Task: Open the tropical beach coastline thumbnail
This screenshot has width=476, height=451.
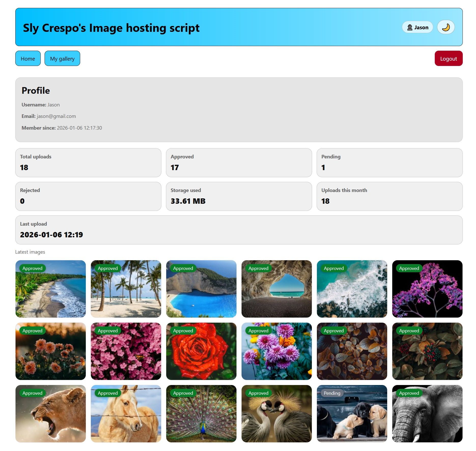Action: click(x=51, y=289)
